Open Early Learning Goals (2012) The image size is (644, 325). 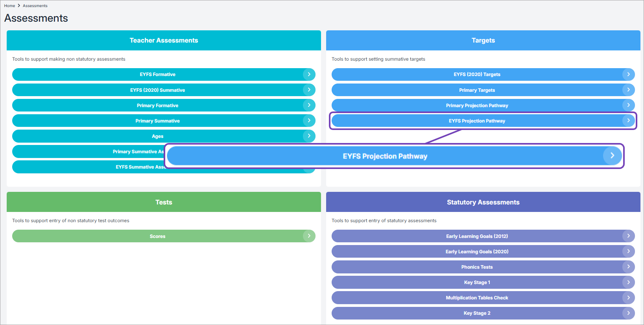tap(477, 236)
